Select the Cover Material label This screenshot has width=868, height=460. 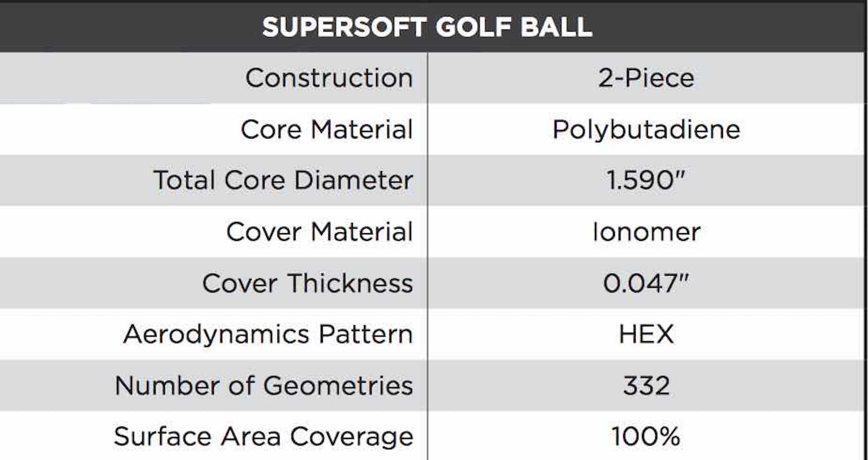point(320,232)
